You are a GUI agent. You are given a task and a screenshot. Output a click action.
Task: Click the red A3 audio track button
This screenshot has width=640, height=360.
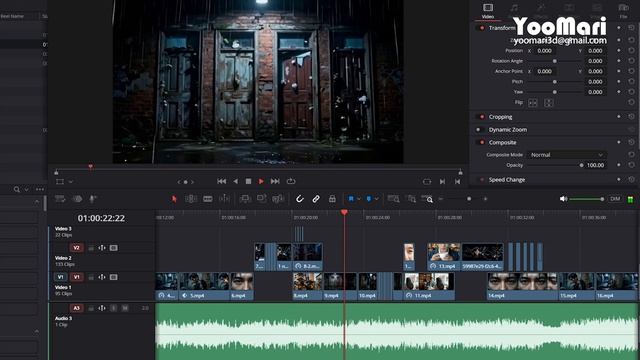(76, 308)
